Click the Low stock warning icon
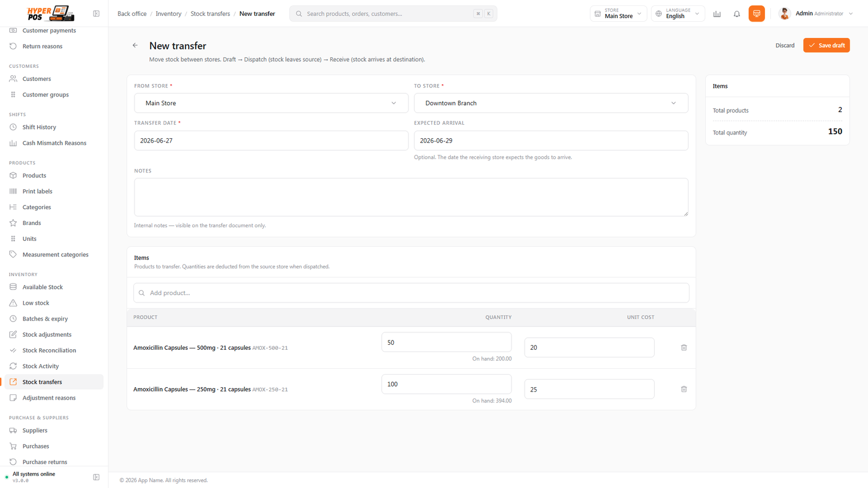The height and width of the screenshot is (488, 868). pyautogui.click(x=13, y=303)
